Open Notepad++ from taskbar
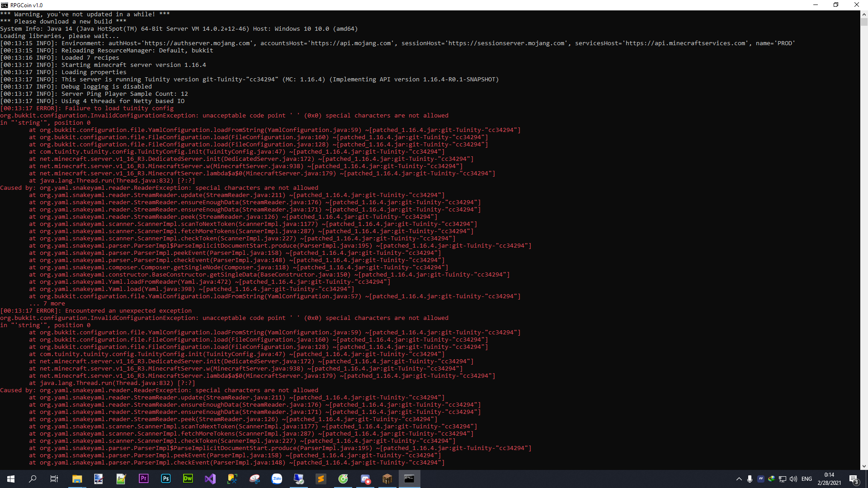Screen dimensions: 868x488 tap(121, 479)
